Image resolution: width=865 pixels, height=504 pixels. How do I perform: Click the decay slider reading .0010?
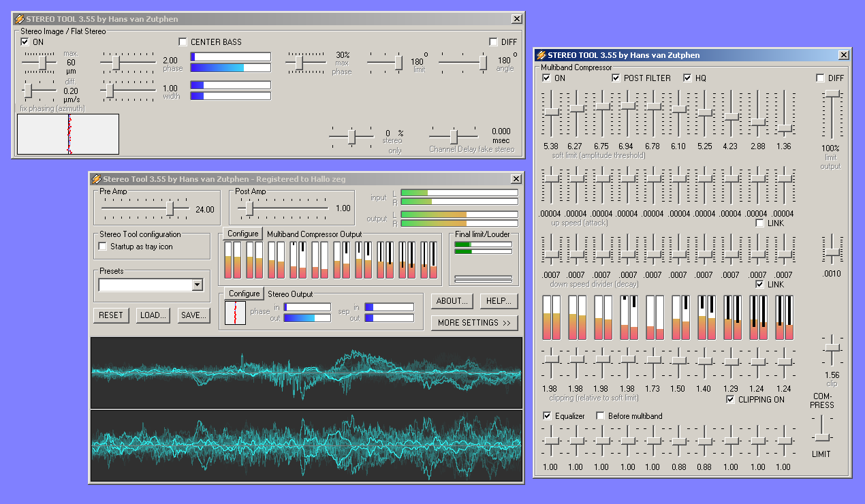(832, 251)
